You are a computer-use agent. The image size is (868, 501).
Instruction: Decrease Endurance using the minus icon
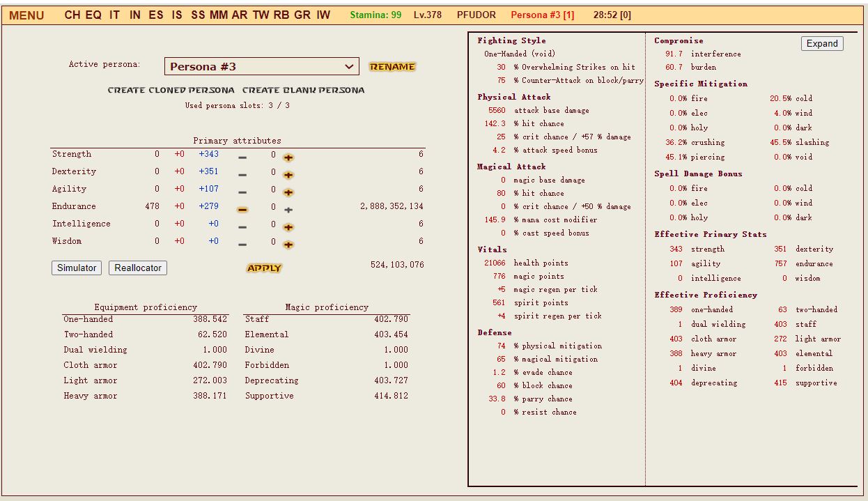pyautogui.click(x=242, y=210)
